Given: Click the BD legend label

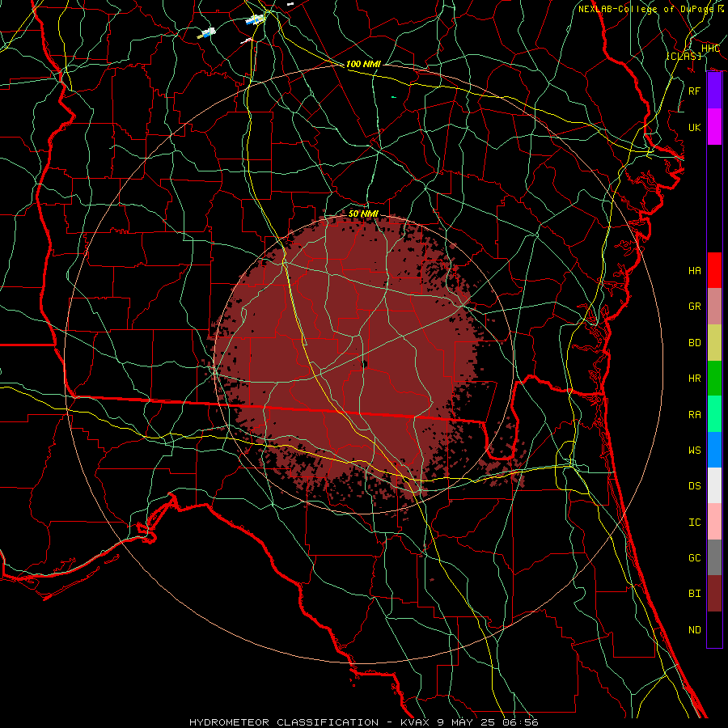Looking at the screenshot, I should pyautogui.click(x=695, y=343).
